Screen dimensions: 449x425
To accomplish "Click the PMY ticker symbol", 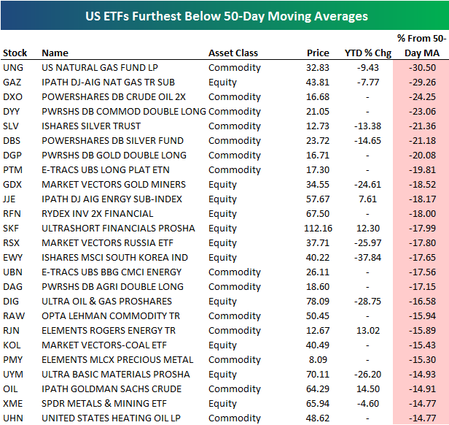I will click(13, 360).
